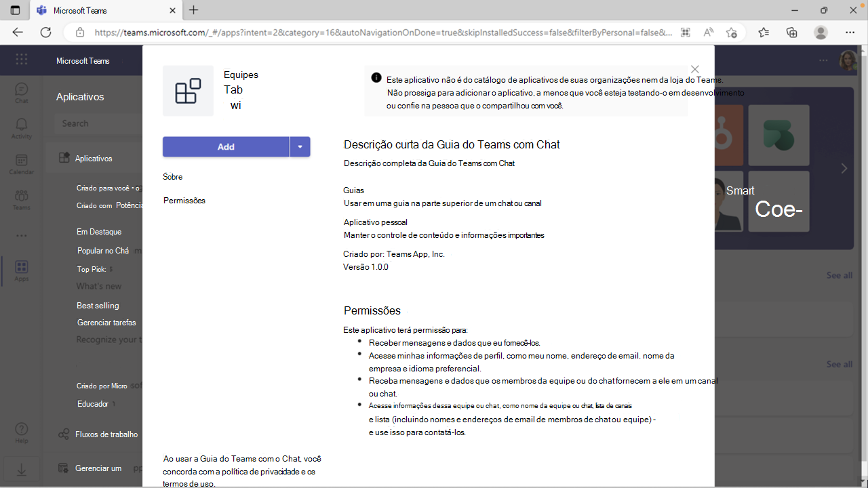The height and width of the screenshot is (488, 868).
Task: Open Help in Teams sidebar
Action: point(22,433)
